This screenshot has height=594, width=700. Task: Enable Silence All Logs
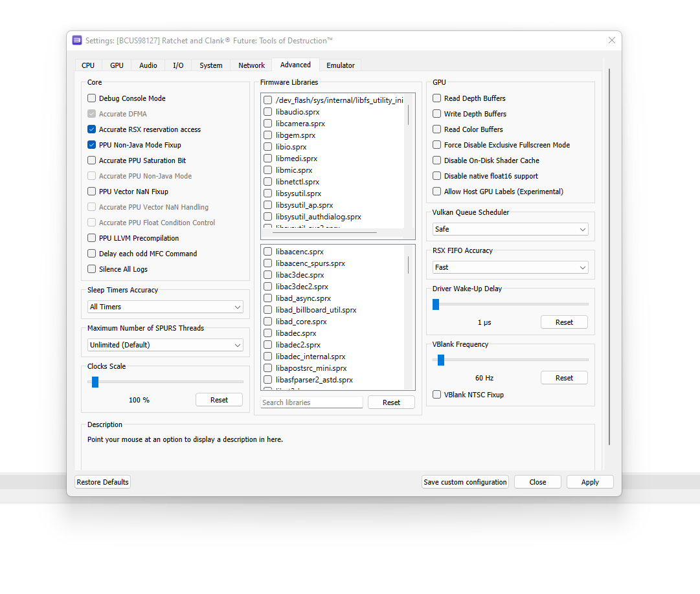point(91,269)
